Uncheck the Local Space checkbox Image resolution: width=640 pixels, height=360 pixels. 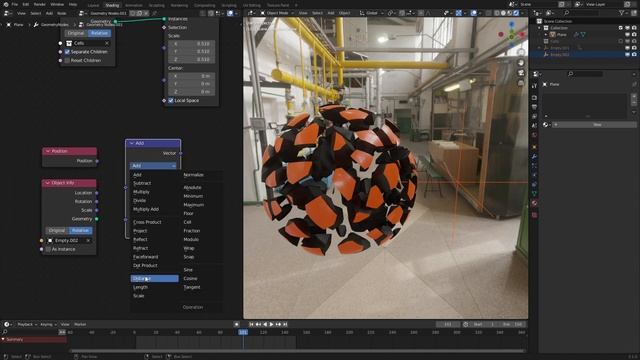pyautogui.click(x=171, y=100)
